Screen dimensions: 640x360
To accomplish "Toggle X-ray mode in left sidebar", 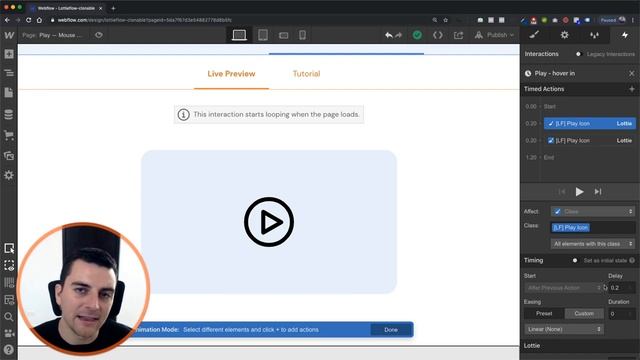I will [9, 265].
